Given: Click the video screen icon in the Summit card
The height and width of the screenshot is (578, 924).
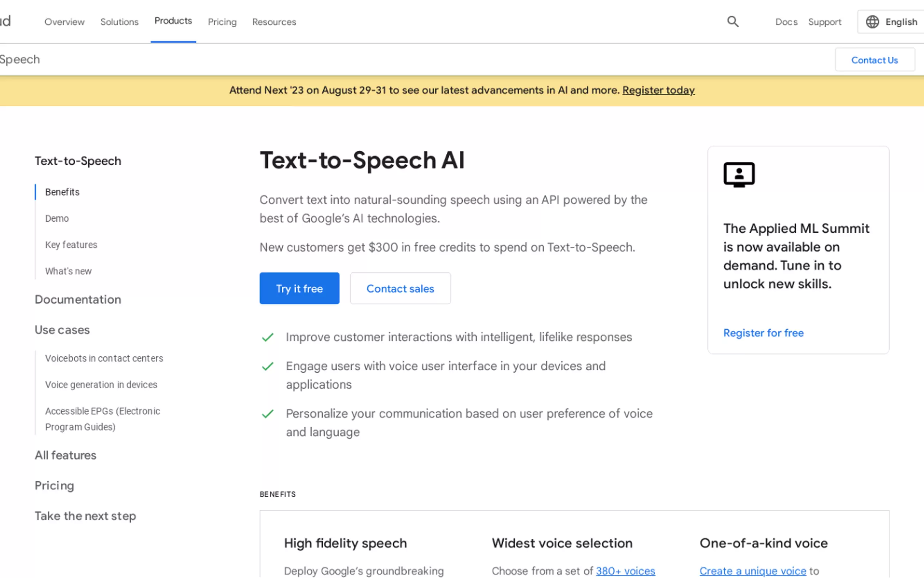Looking at the screenshot, I should click(x=738, y=175).
